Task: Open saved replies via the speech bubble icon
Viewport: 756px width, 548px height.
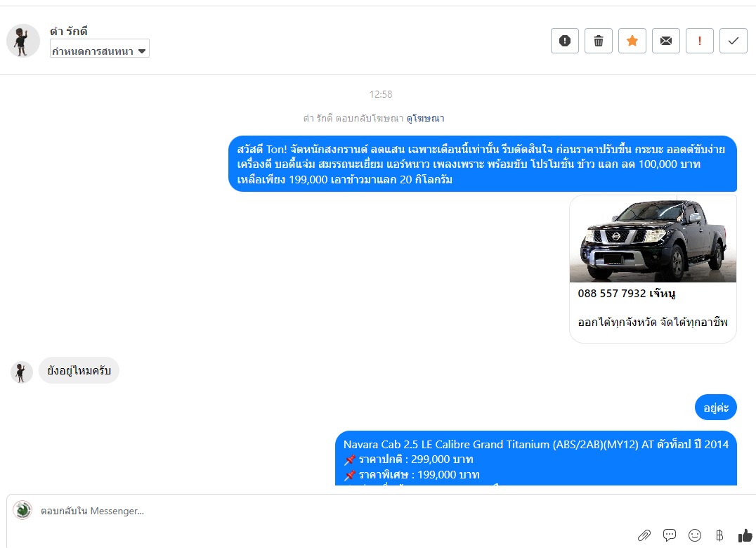Action: click(669, 535)
